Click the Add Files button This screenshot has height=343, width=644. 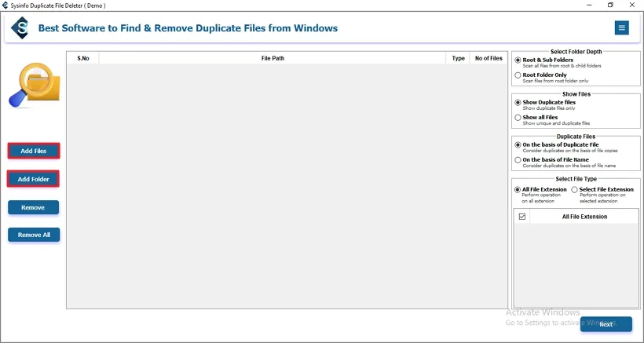34,151
